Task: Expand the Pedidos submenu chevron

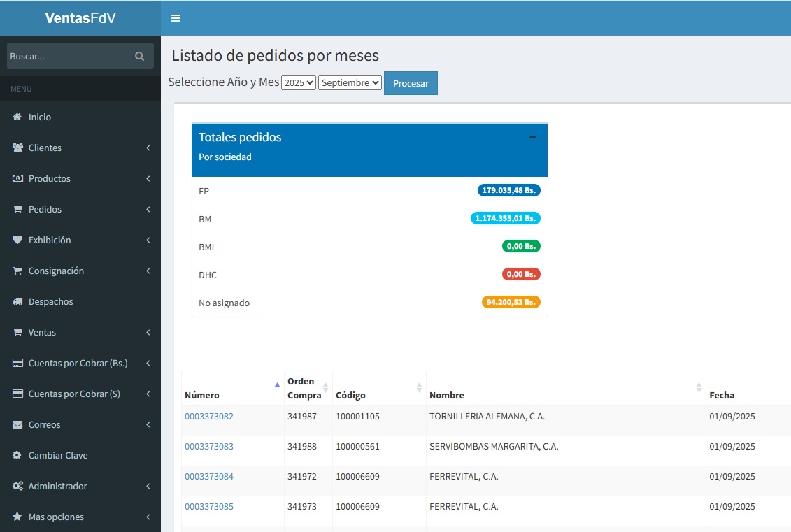Action: point(148,209)
